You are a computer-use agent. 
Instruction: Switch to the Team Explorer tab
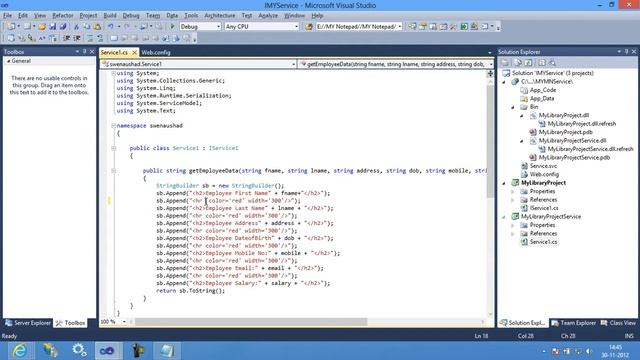click(x=573, y=323)
